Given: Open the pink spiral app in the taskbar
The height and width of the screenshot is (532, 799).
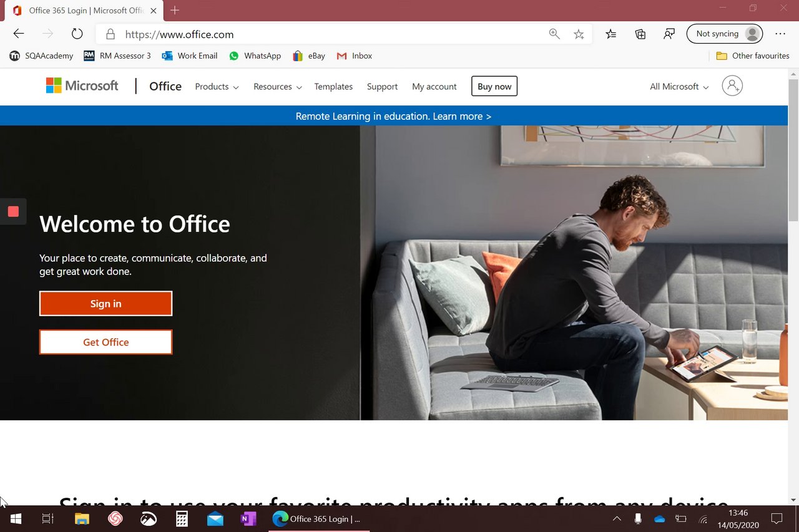Looking at the screenshot, I should 115,518.
